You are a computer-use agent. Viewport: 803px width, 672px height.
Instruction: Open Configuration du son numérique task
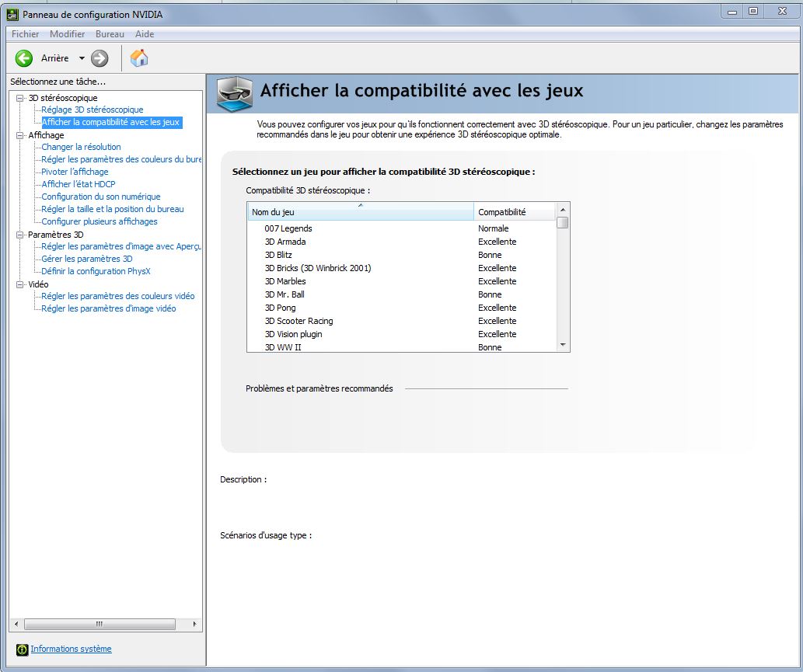[x=101, y=197]
